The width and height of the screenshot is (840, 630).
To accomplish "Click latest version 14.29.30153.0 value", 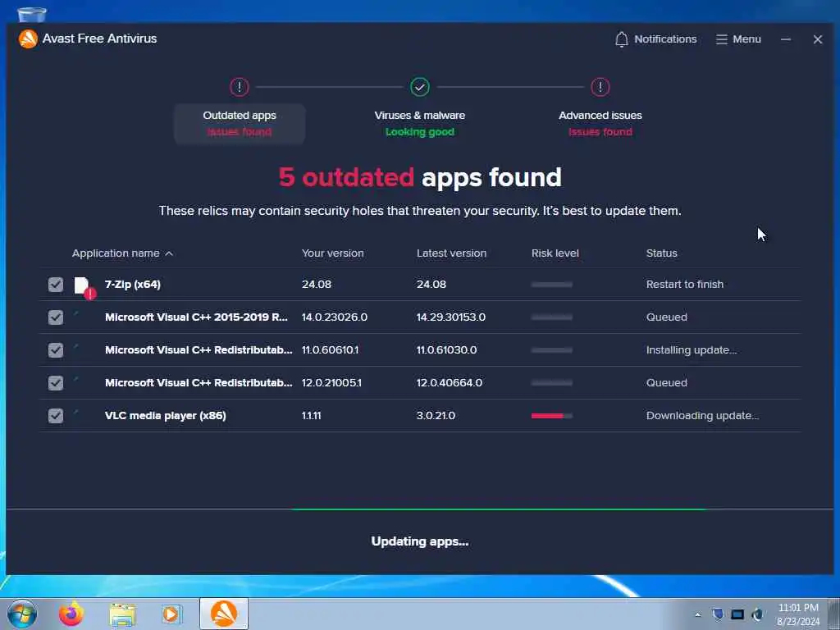I will pyautogui.click(x=451, y=317).
